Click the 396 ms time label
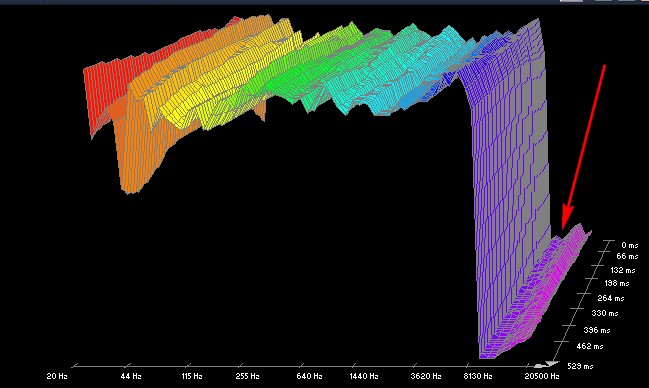The width and height of the screenshot is (649, 388). click(x=597, y=330)
